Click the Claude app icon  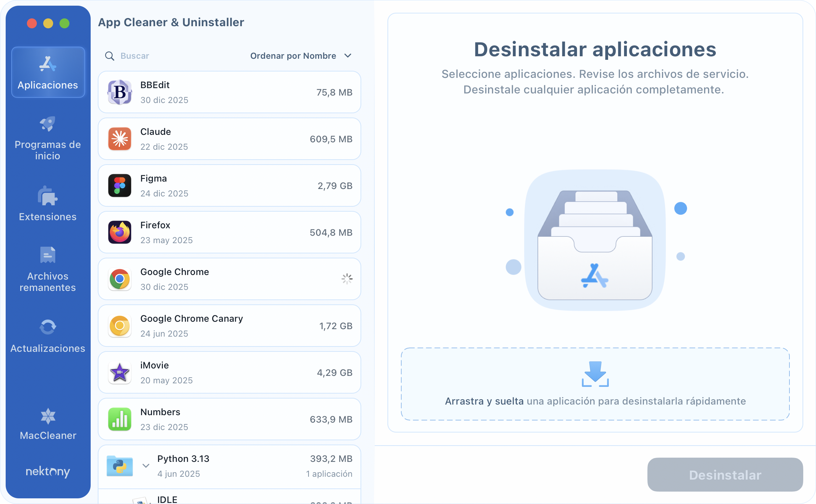120,139
